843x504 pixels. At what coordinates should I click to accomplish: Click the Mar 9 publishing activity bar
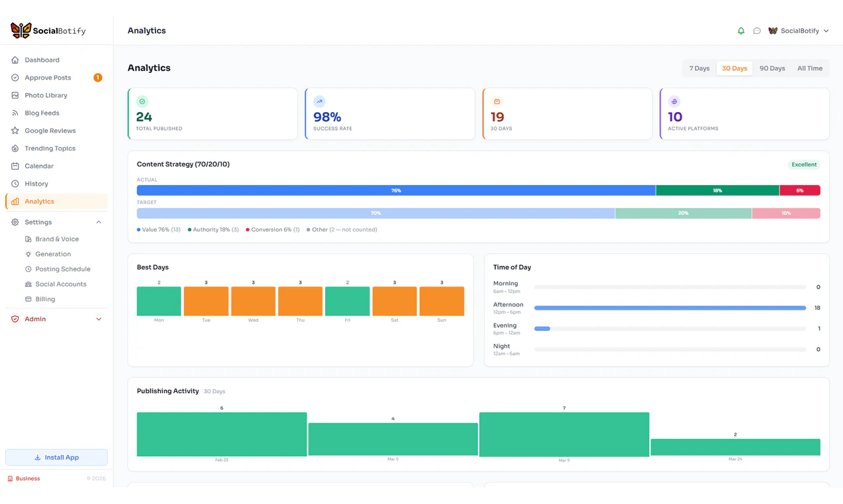pos(564,434)
